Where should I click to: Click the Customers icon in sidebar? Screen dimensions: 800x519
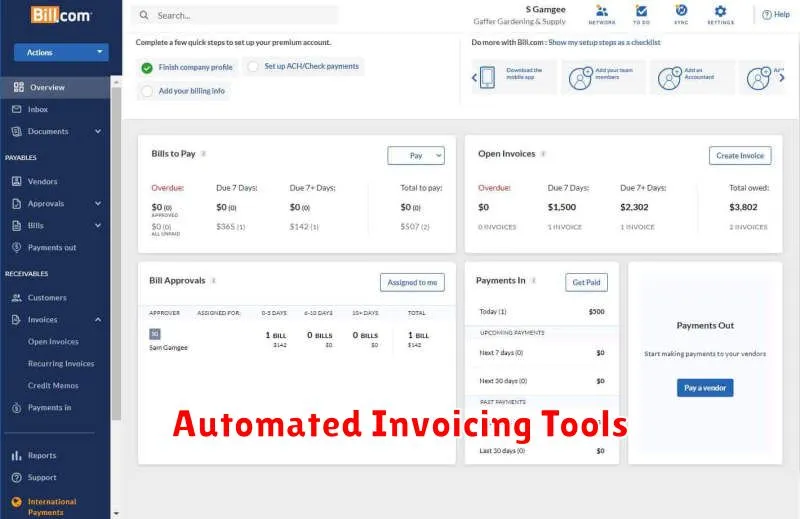coord(17,298)
